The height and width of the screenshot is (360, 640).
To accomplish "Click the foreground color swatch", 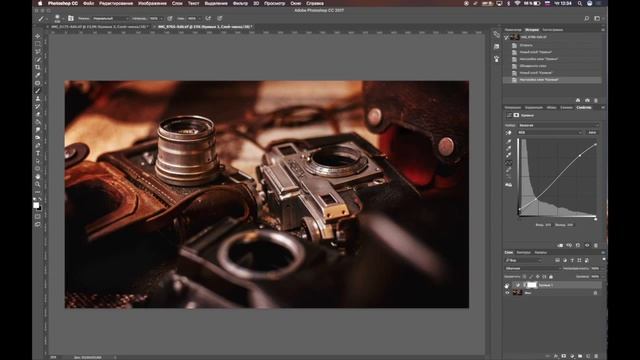I will [36, 205].
